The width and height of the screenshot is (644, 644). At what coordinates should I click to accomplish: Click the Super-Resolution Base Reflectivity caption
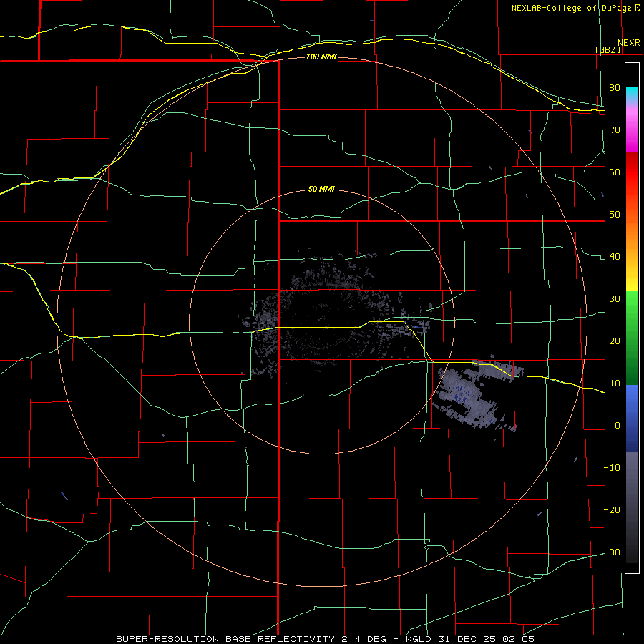(326, 639)
